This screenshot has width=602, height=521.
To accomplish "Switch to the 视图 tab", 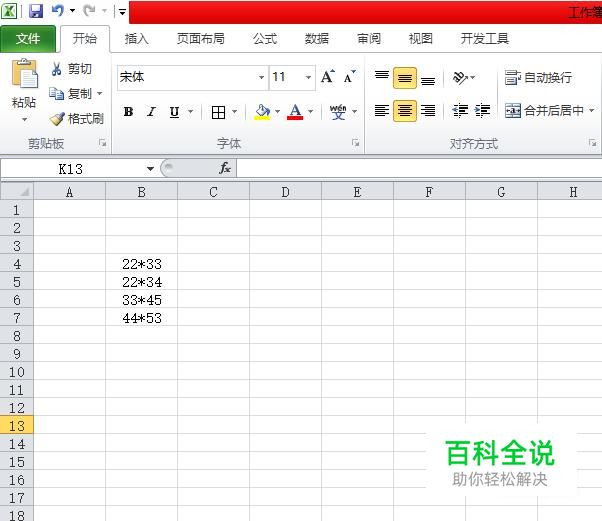I will [421, 39].
